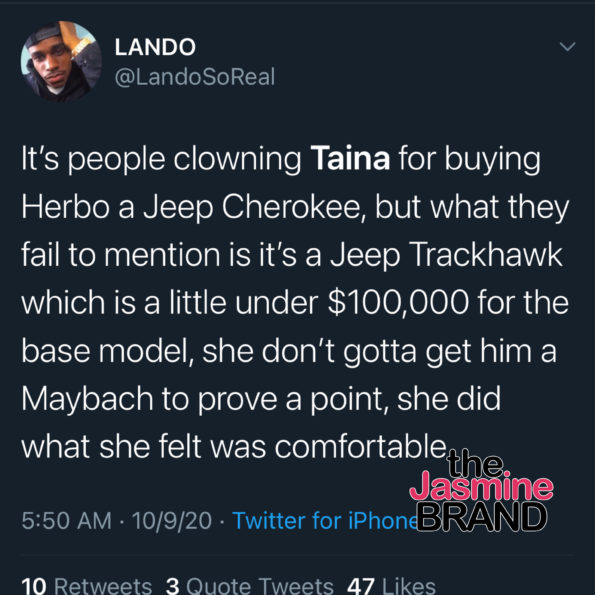This screenshot has width=595, height=595.
Task: Click the LANDO display name
Action: tap(155, 47)
